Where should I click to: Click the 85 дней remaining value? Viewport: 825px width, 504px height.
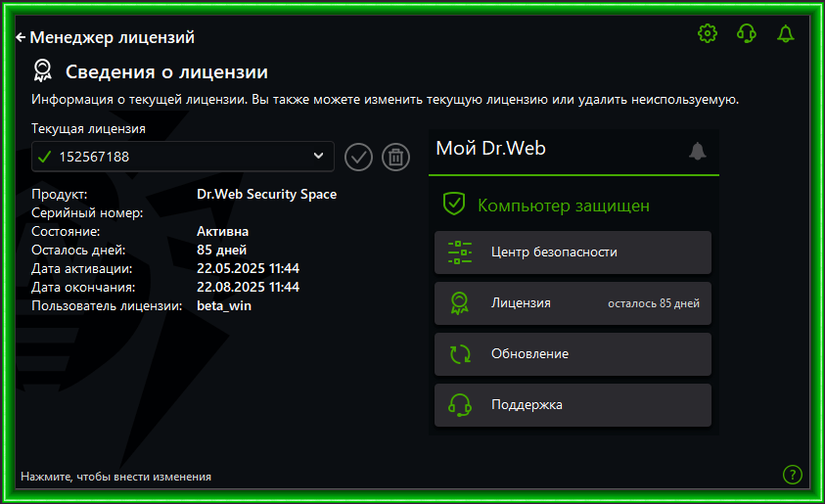pyautogui.click(x=221, y=250)
